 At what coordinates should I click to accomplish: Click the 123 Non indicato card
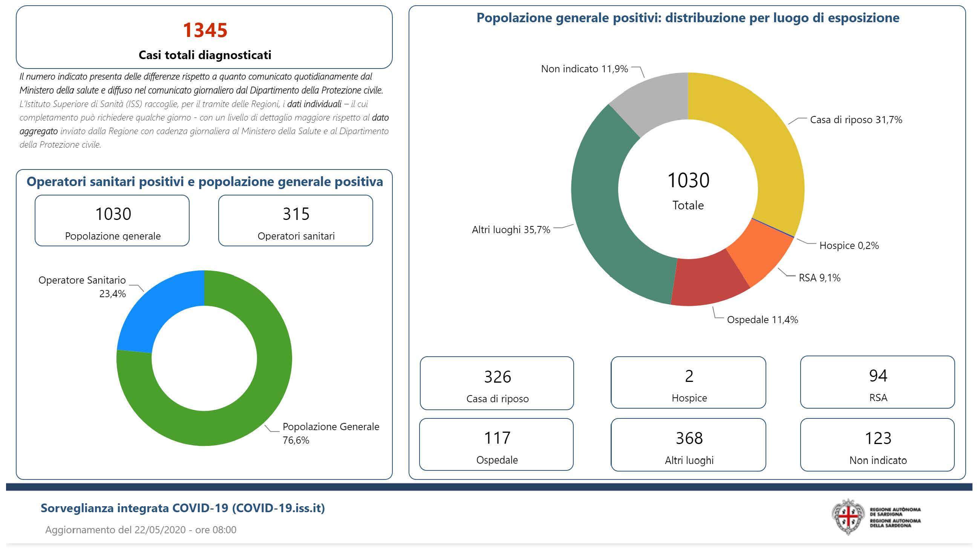[x=877, y=445]
